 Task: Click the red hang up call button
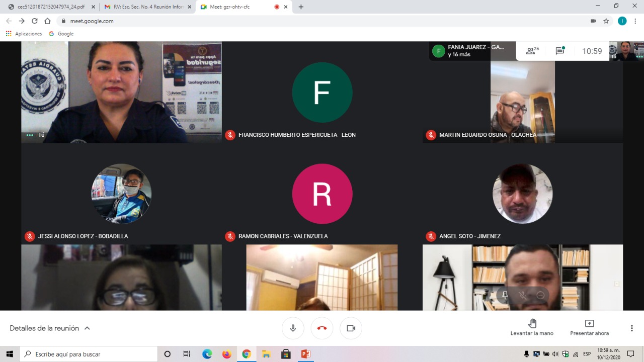click(x=322, y=328)
